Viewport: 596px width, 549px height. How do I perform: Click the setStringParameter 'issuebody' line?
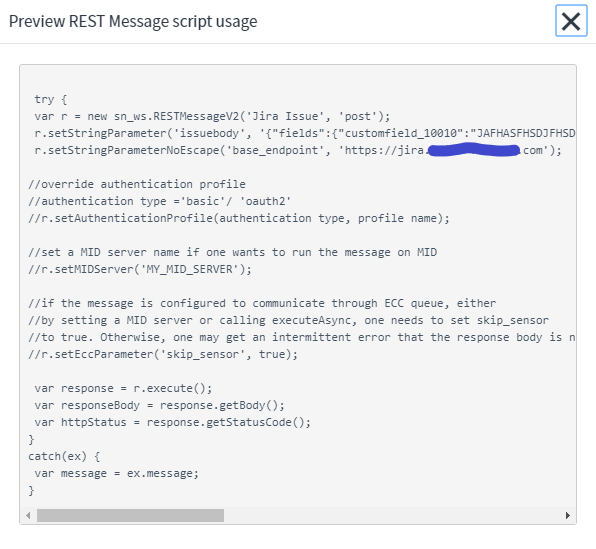[x=305, y=133]
